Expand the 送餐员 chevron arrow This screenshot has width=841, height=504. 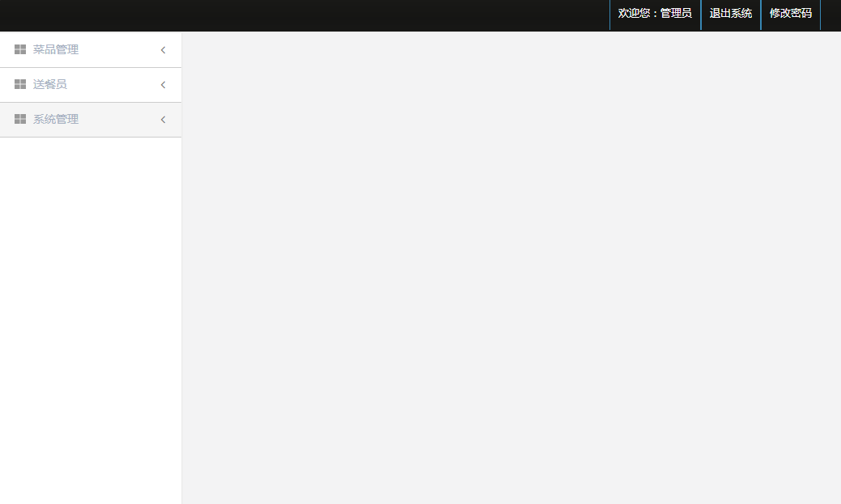coord(163,85)
